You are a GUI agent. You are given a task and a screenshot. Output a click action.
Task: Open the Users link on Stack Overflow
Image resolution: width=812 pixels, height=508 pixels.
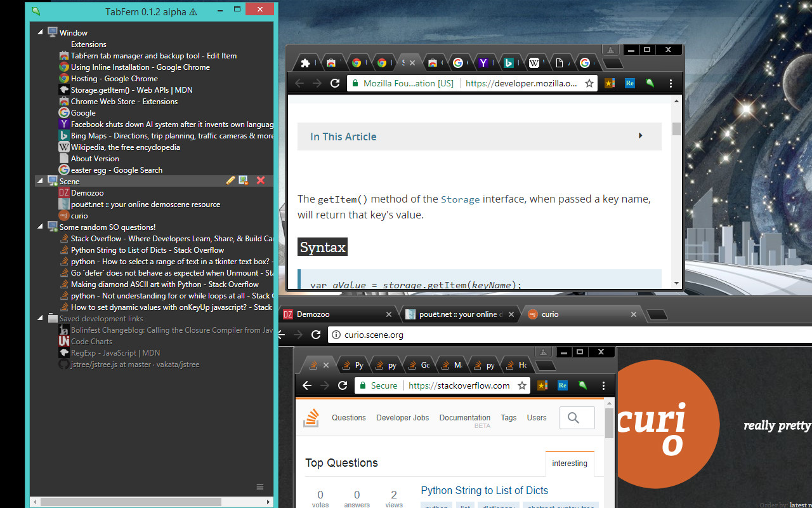tap(537, 418)
